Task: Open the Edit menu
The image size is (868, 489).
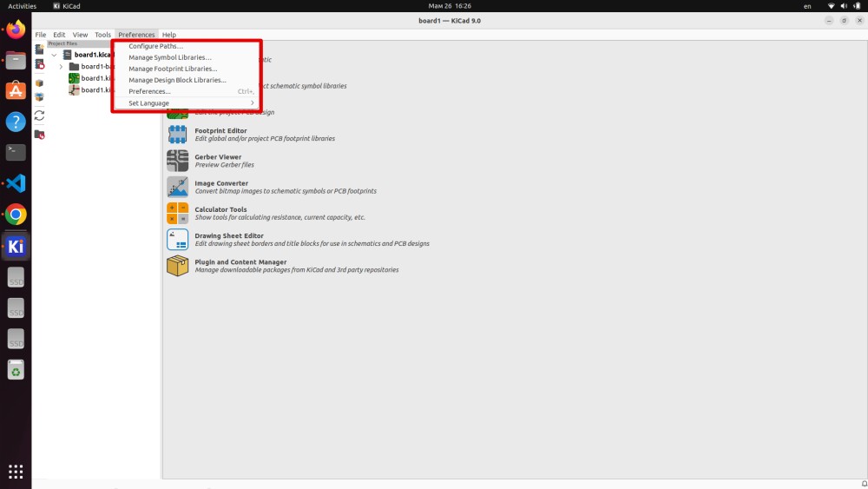Action: (x=59, y=35)
